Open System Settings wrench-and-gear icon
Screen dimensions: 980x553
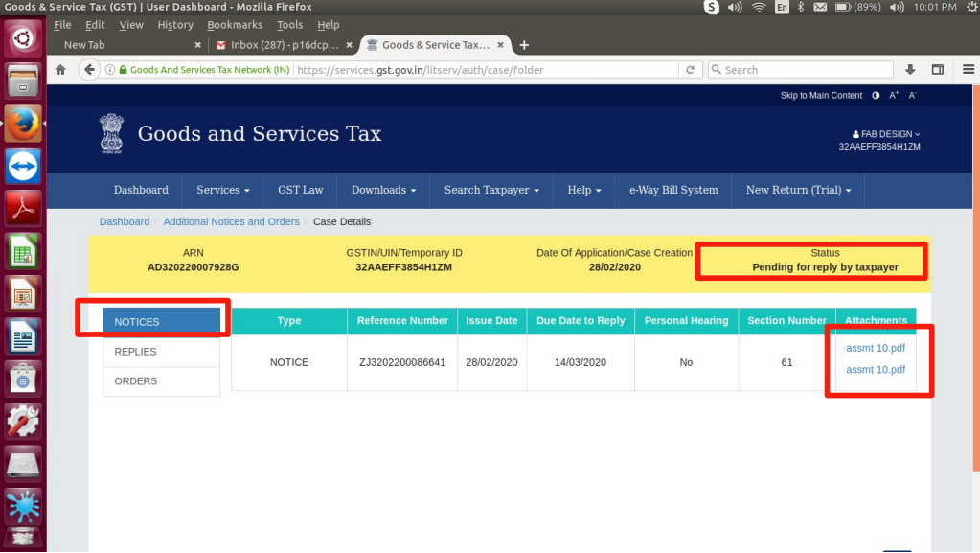point(23,422)
